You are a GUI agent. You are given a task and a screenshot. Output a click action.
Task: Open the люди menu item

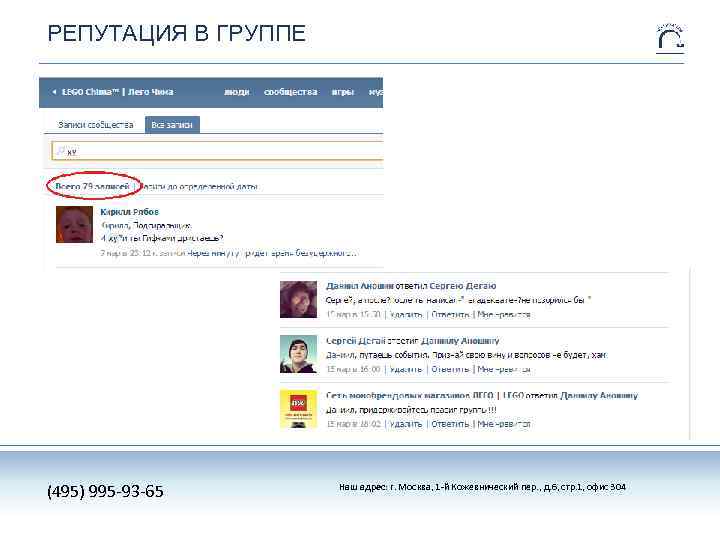(x=236, y=92)
